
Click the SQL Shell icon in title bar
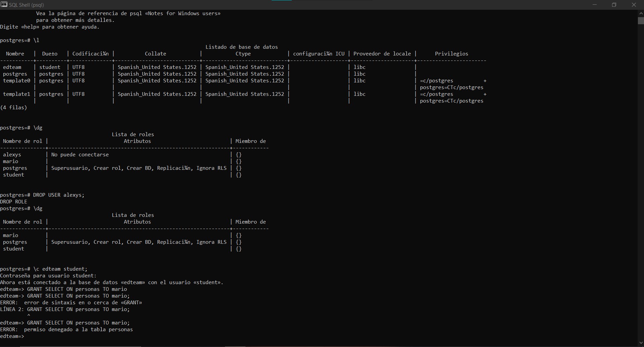(x=4, y=4)
